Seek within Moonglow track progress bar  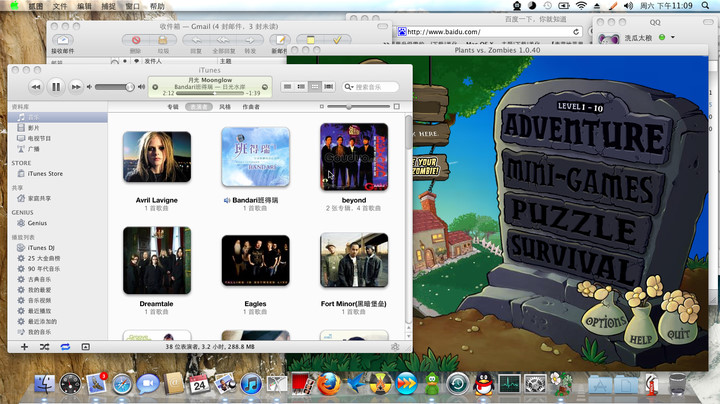pyautogui.click(x=210, y=93)
